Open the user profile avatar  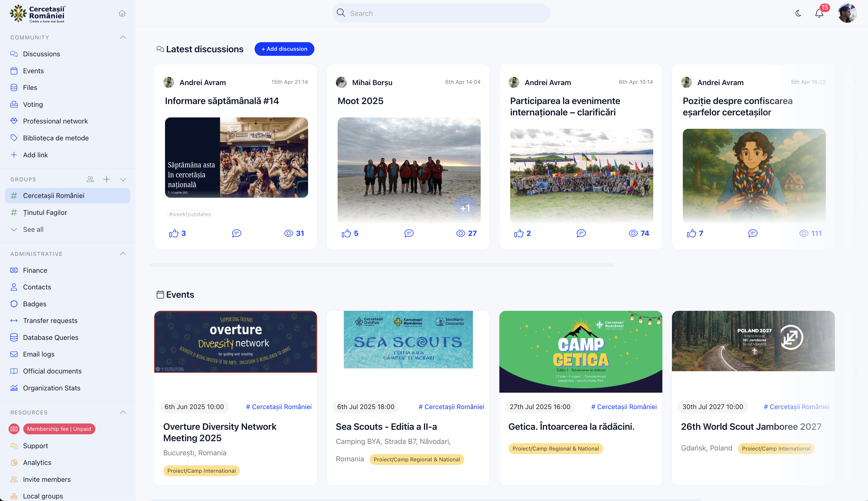847,13
